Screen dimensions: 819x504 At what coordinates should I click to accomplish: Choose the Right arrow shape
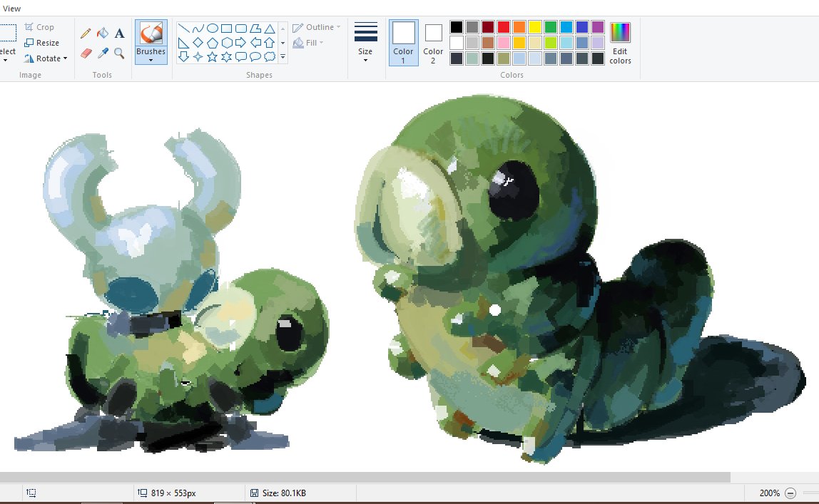(241, 43)
